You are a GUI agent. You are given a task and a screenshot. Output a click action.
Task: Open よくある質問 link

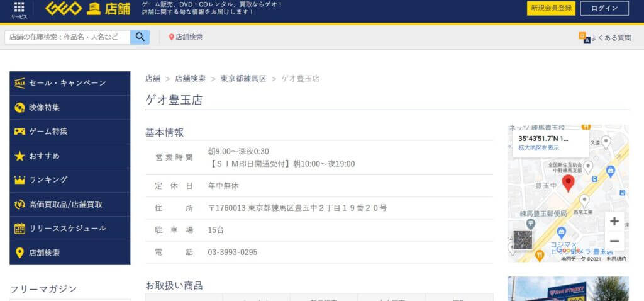[611, 38]
